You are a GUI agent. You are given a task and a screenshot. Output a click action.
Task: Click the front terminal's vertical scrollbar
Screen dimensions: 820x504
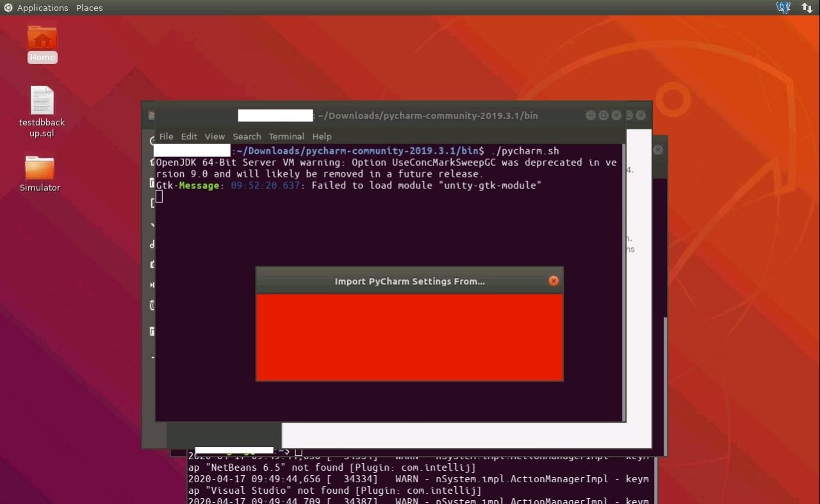[x=624, y=282]
